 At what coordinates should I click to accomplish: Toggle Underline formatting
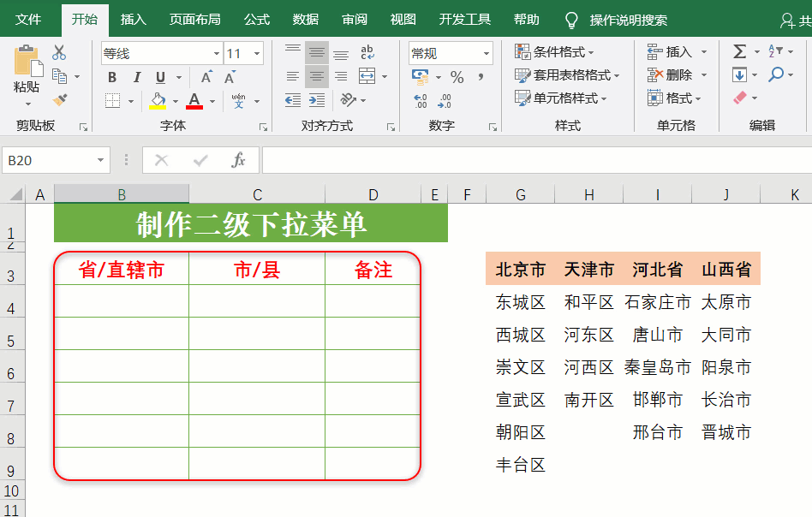(160, 78)
